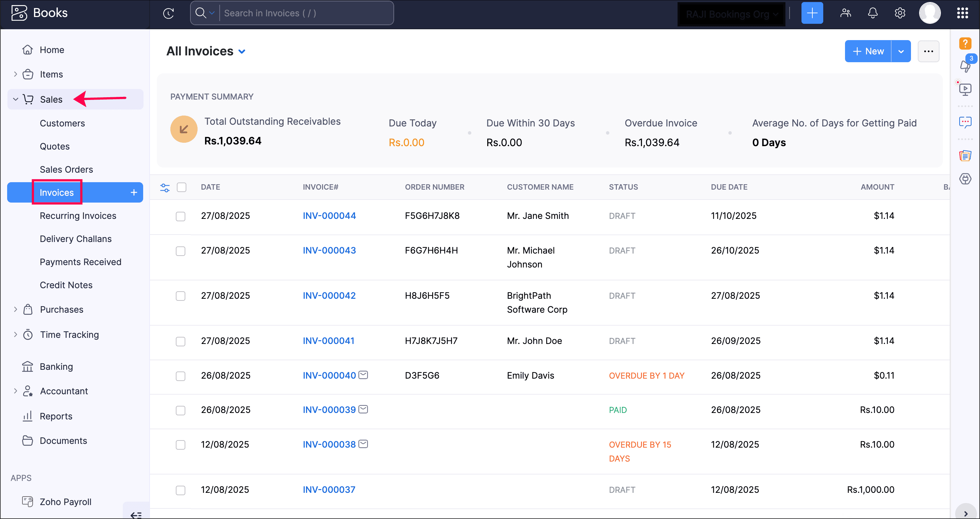
Task: Go to Customers under Sales
Action: (x=62, y=123)
